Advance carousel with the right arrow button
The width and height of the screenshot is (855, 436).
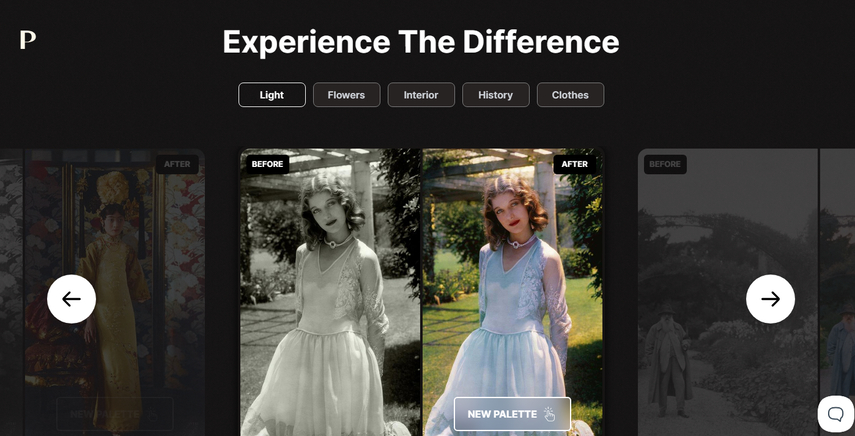tap(770, 299)
